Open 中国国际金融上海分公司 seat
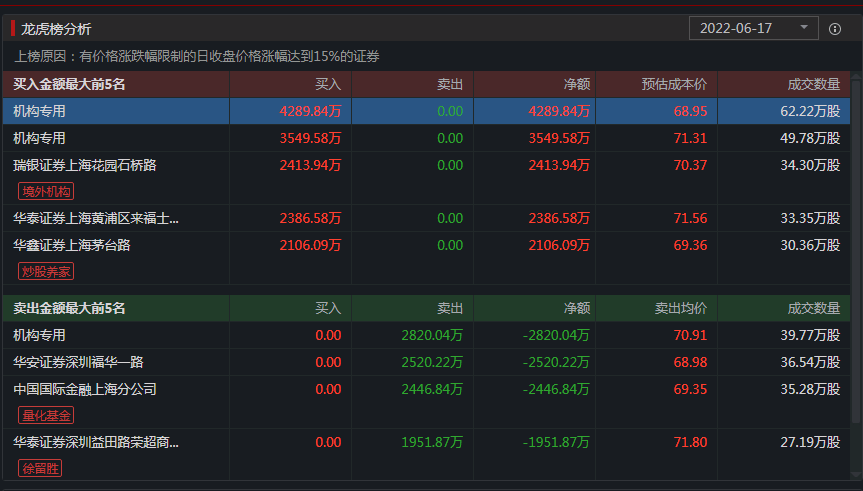 tap(85, 389)
